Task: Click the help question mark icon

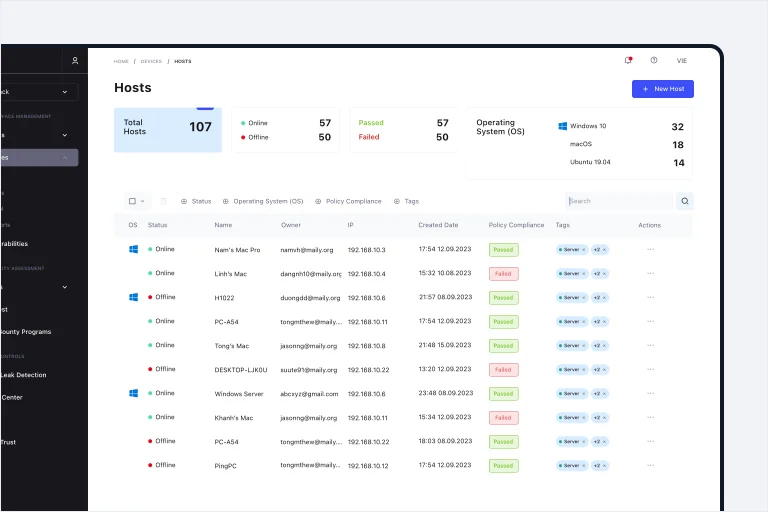Action: [654, 60]
